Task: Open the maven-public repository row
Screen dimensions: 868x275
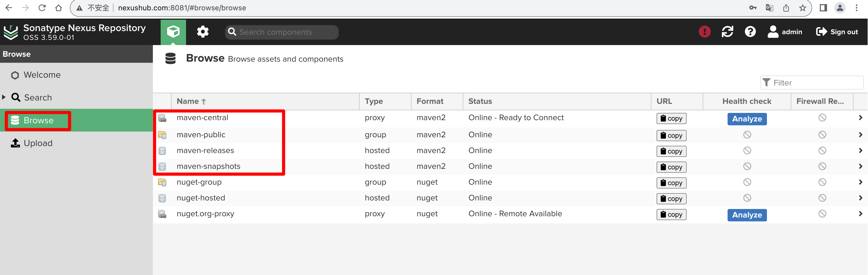Action: pyautogui.click(x=510, y=135)
